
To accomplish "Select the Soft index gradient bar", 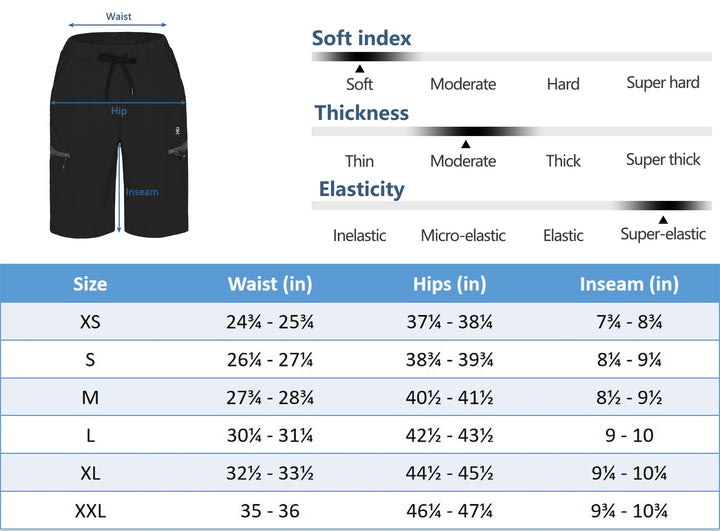I will (510, 57).
